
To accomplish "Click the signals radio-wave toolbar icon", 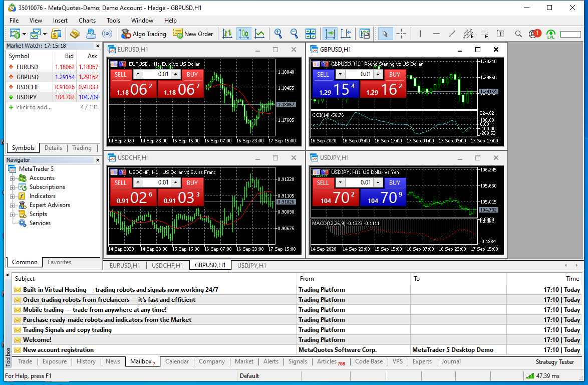I will coord(107,34).
